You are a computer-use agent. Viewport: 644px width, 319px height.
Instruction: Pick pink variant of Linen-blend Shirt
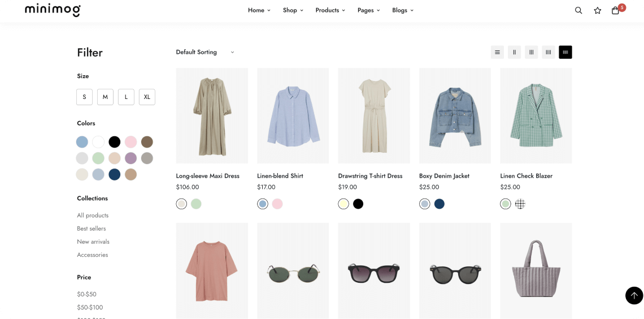pos(277,204)
